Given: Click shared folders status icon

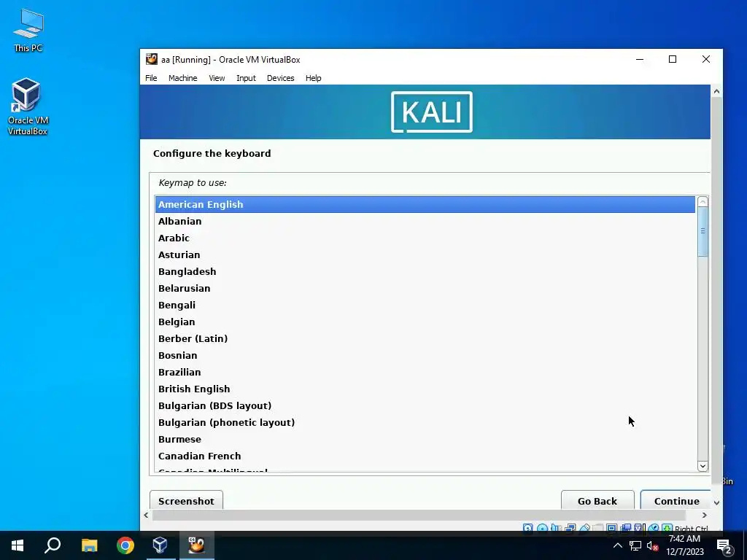Looking at the screenshot, I should coord(597,528).
